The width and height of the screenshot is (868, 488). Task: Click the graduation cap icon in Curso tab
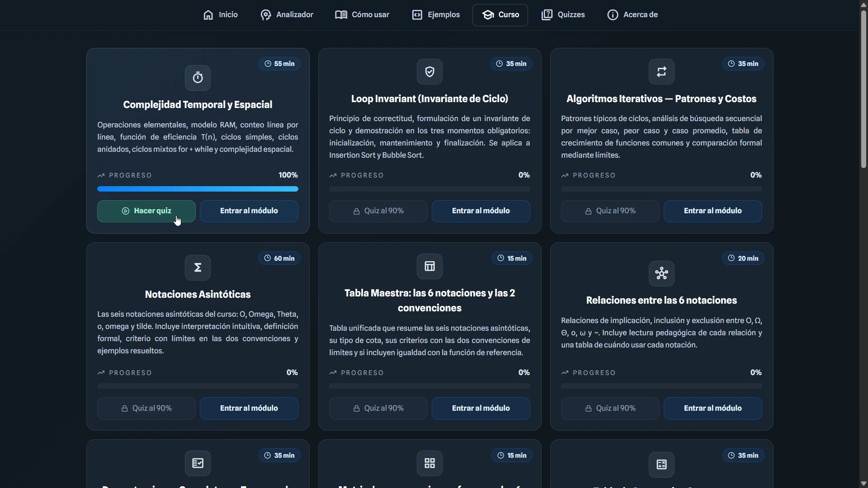point(488,15)
